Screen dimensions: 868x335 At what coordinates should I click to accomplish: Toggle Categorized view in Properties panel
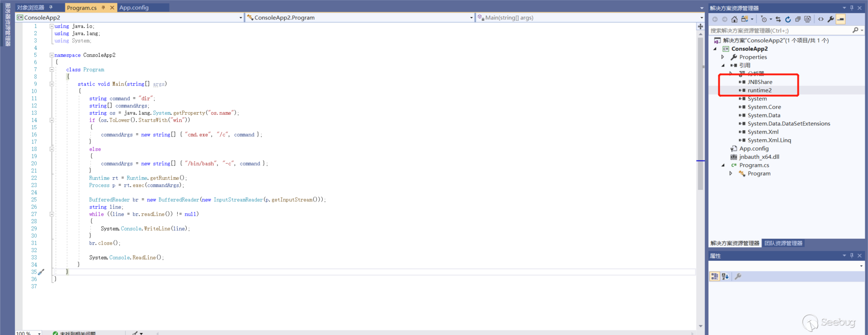coord(715,276)
